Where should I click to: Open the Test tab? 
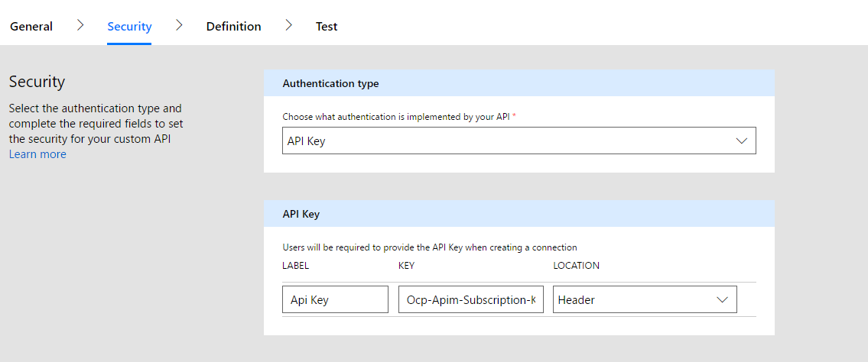coord(327,27)
